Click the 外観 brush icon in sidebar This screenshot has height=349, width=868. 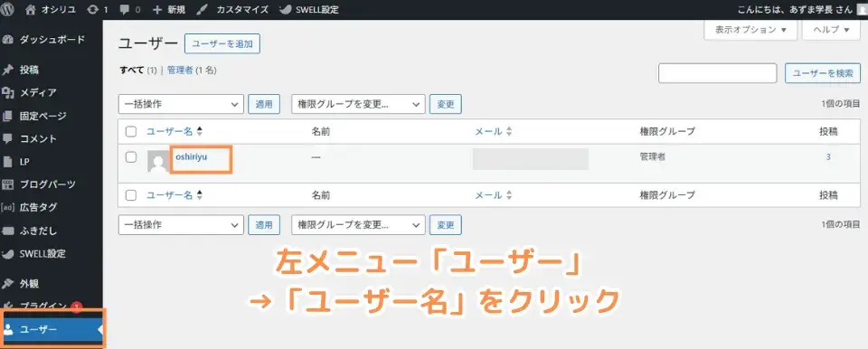pyautogui.click(x=8, y=284)
